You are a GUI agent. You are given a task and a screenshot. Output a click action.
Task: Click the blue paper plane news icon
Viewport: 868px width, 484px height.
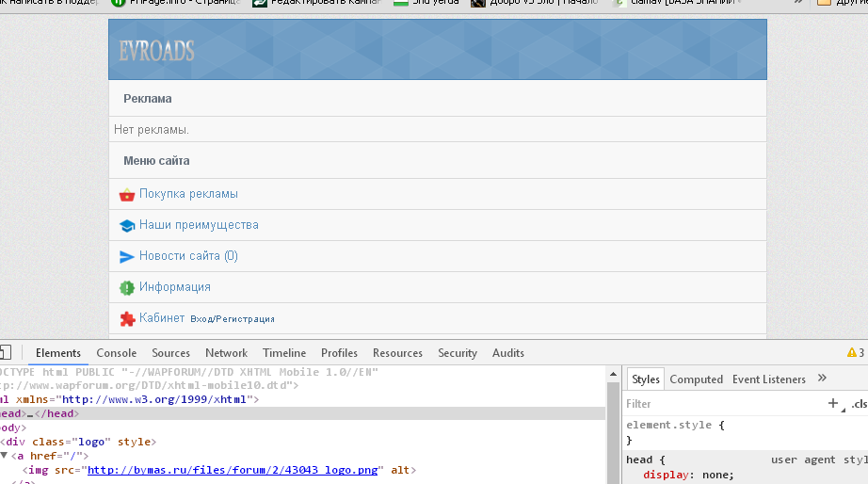tap(127, 257)
